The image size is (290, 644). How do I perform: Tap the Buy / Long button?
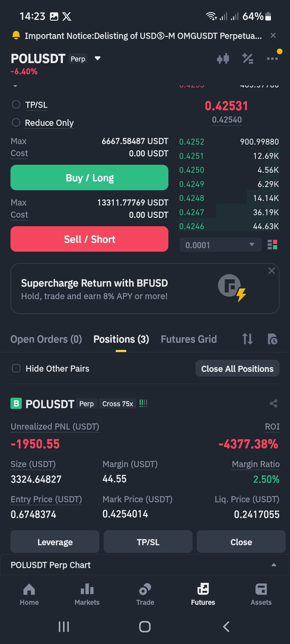[x=89, y=178]
